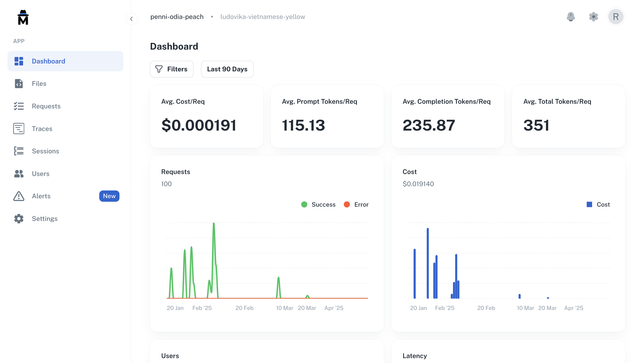Open the Requests section via its list icon
Viewport: 644px width, 363px height.
click(19, 106)
